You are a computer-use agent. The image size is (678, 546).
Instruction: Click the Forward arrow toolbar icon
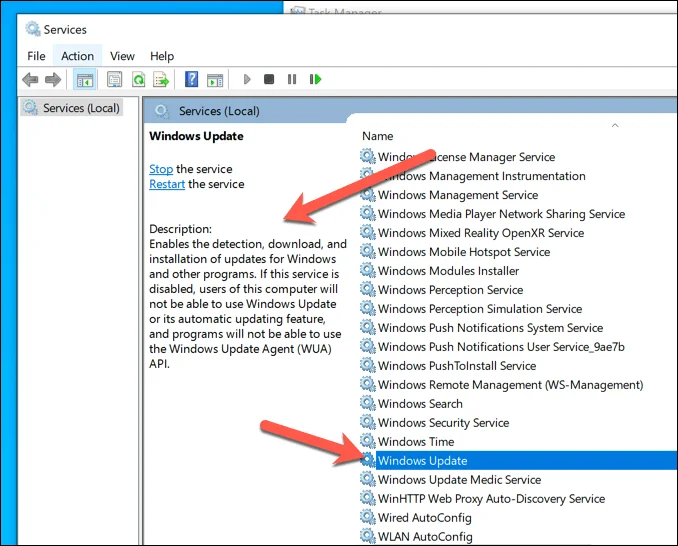click(53, 80)
